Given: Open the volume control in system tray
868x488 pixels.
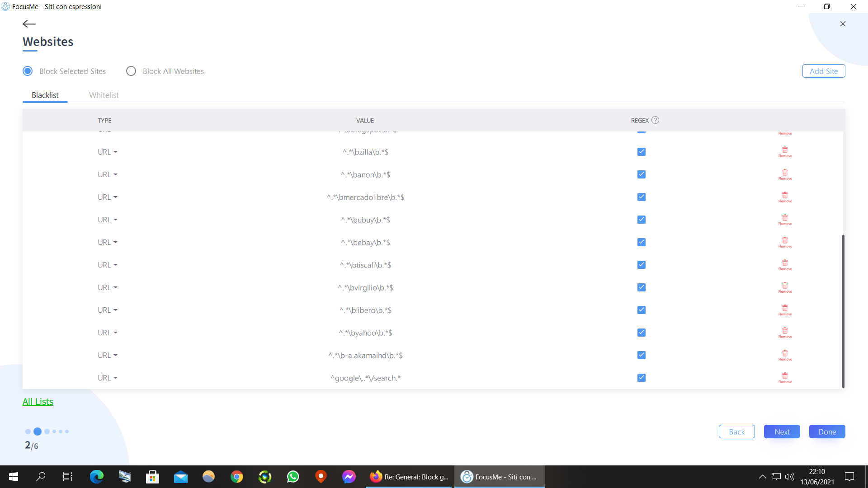Looking at the screenshot, I should point(789,477).
